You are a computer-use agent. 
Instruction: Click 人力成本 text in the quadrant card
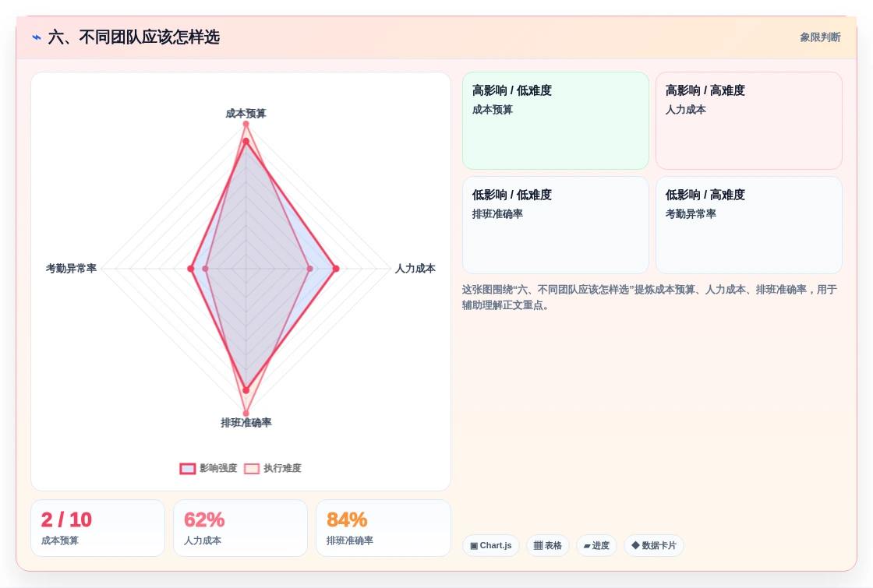pos(685,110)
